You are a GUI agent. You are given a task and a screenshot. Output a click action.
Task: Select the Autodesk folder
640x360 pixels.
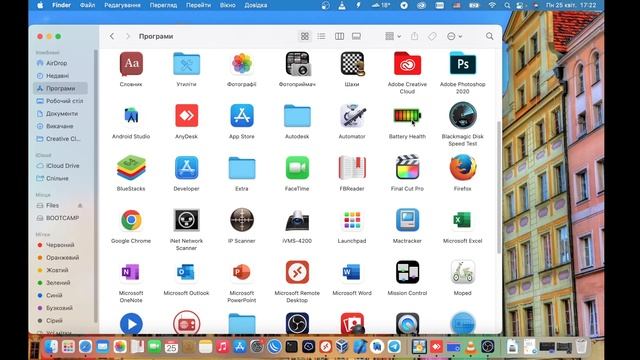point(297,116)
